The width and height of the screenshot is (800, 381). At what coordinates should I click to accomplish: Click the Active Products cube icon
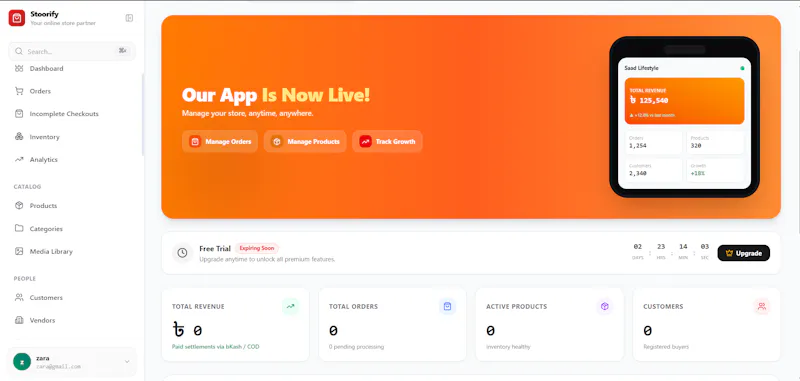[605, 307]
